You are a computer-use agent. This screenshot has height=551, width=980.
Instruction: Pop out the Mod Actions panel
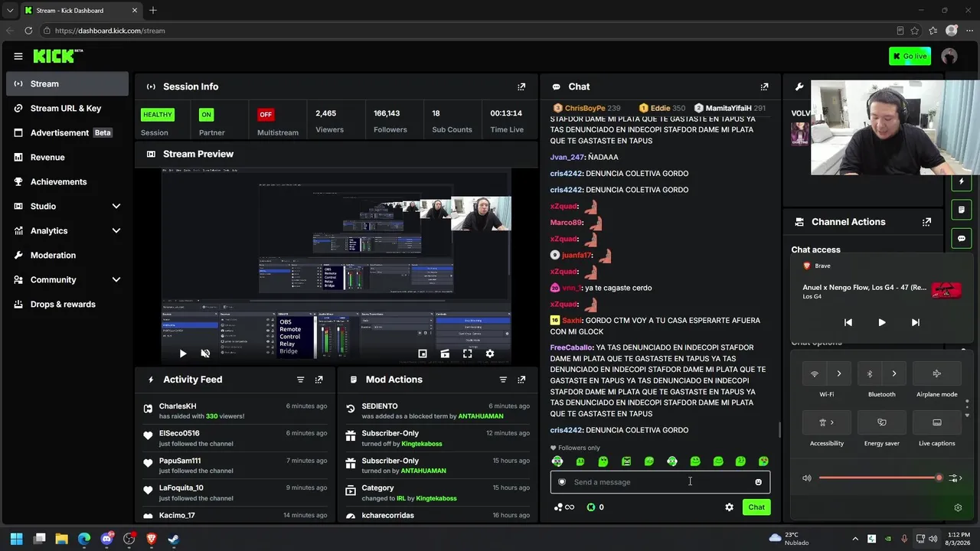point(521,380)
